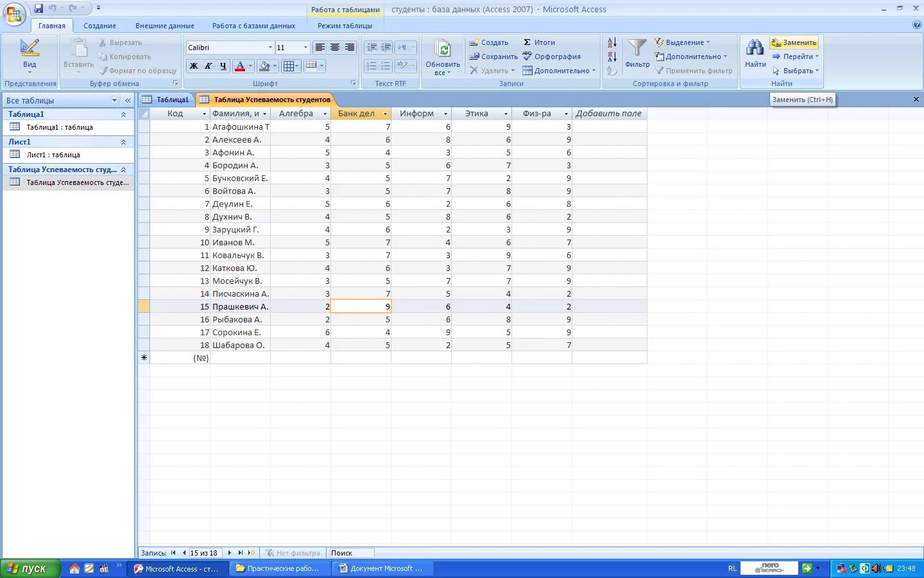Align text right
The image size is (924, 578).
(350, 48)
